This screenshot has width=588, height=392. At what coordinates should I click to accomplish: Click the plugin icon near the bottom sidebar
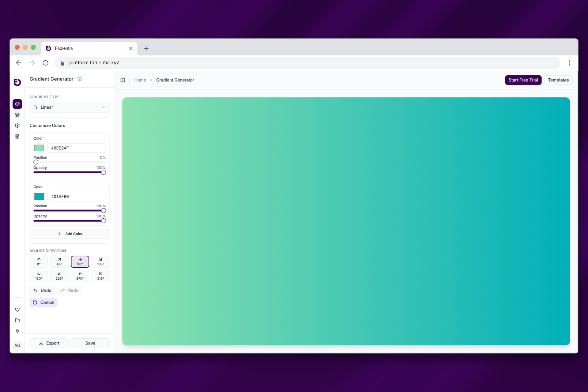coord(17,331)
